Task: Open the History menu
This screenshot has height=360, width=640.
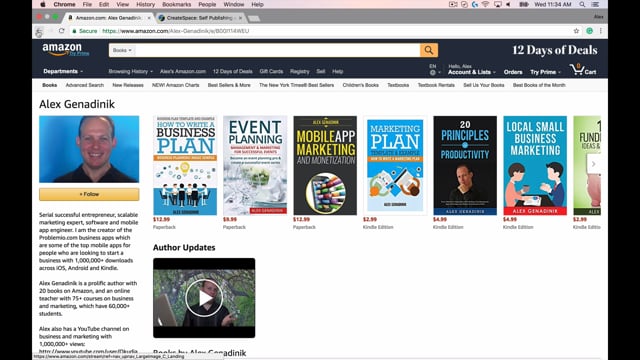Action: click(145, 4)
